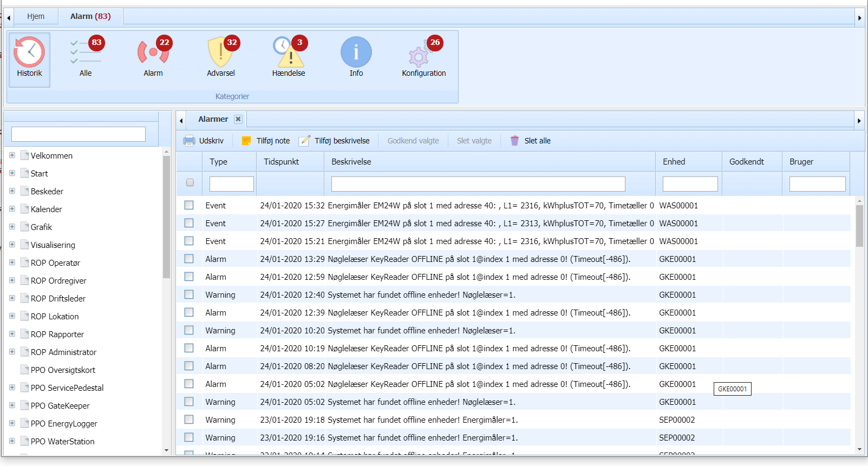Screen dimensions: 868x466
Task: Expand the Beskeder tree node
Action: click(x=12, y=191)
